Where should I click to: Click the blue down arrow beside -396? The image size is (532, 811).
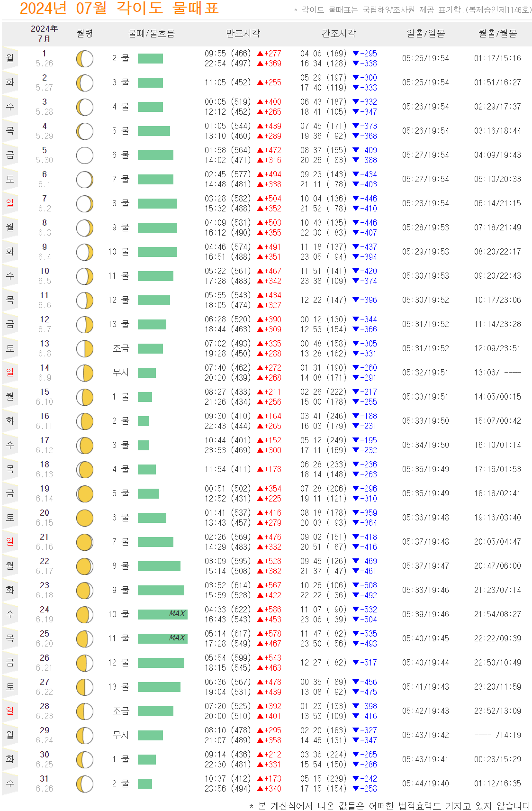click(356, 300)
